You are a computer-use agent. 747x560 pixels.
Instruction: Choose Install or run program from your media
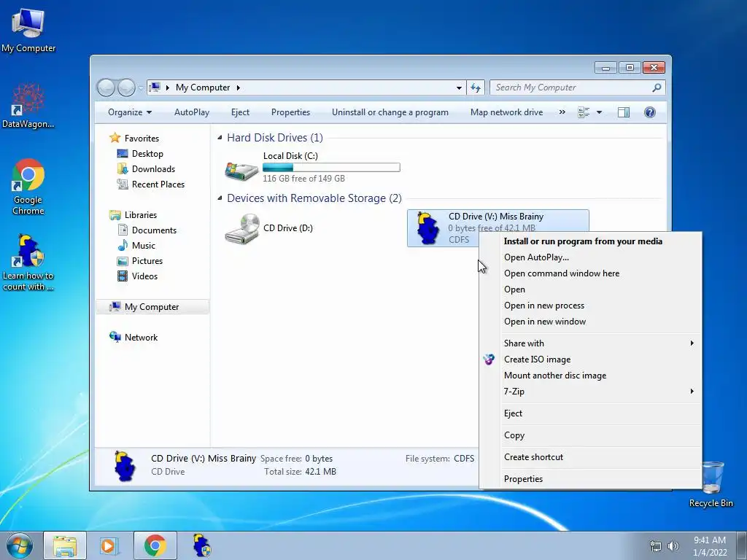point(583,241)
